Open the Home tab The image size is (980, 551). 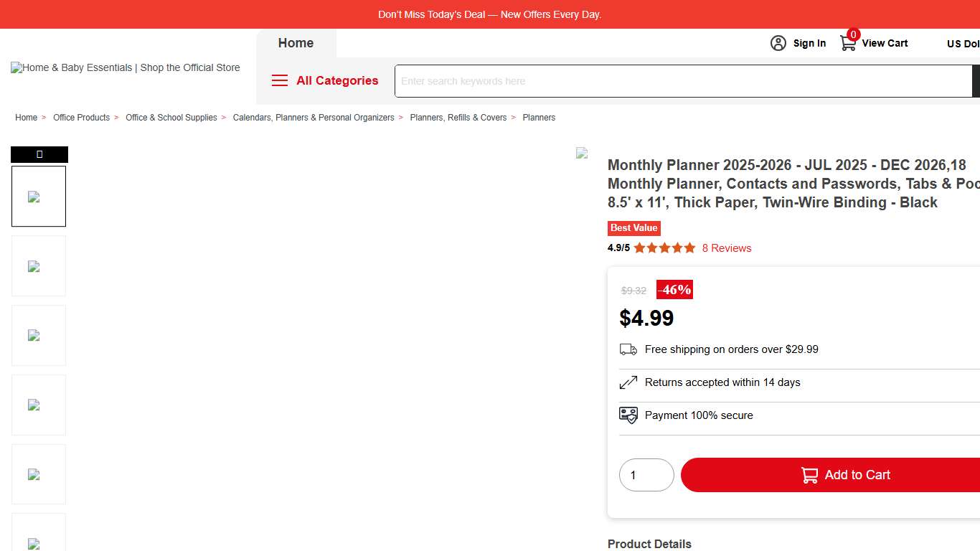point(296,43)
